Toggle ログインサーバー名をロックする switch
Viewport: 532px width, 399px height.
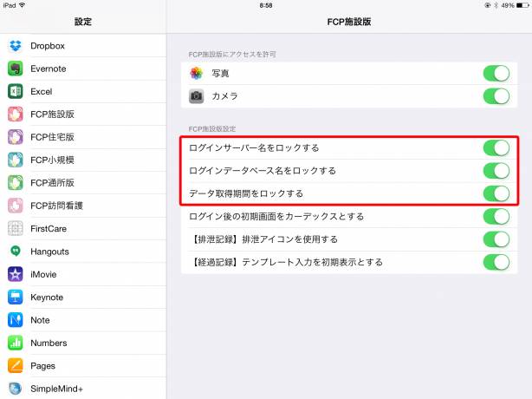pos(496,148)
